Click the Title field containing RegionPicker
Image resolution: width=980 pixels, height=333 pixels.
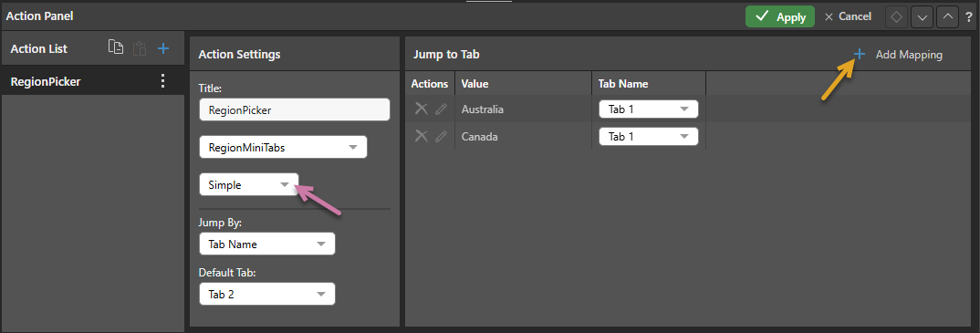295,109
